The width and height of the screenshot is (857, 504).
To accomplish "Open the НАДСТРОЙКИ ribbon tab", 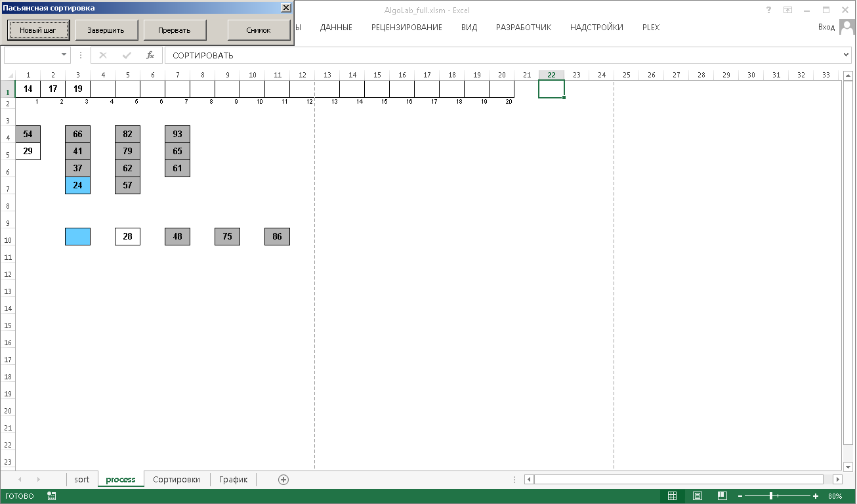I will (596, 28).
